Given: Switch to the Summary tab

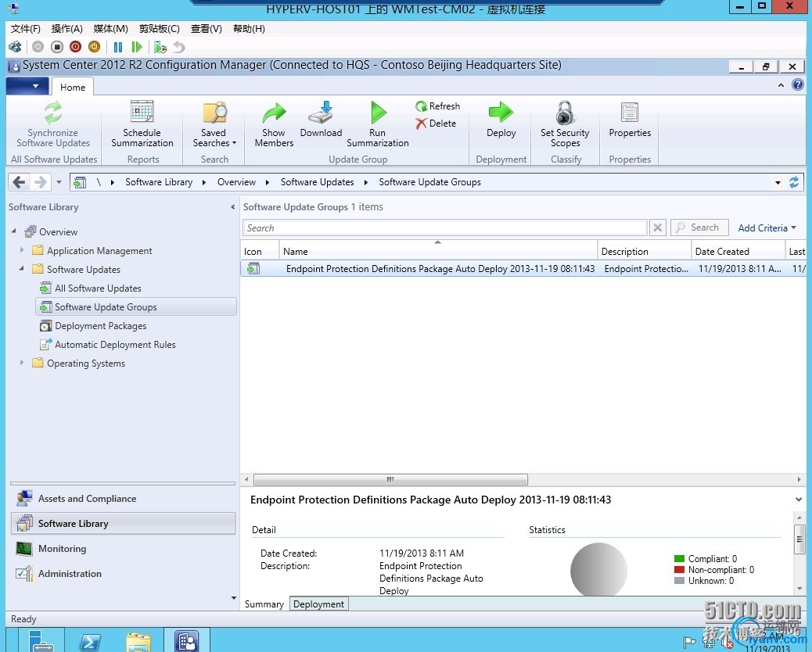Looking at the screenshot, I should coord(264,604).
